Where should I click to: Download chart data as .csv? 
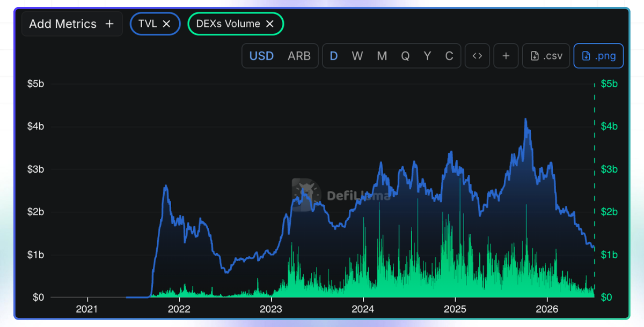click(546, 56)
